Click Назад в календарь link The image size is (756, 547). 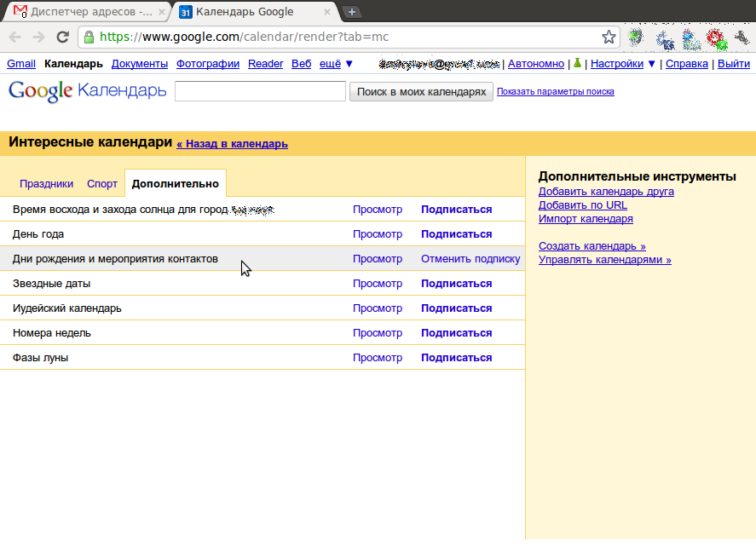pyautogui.click(x=233, y=144)
